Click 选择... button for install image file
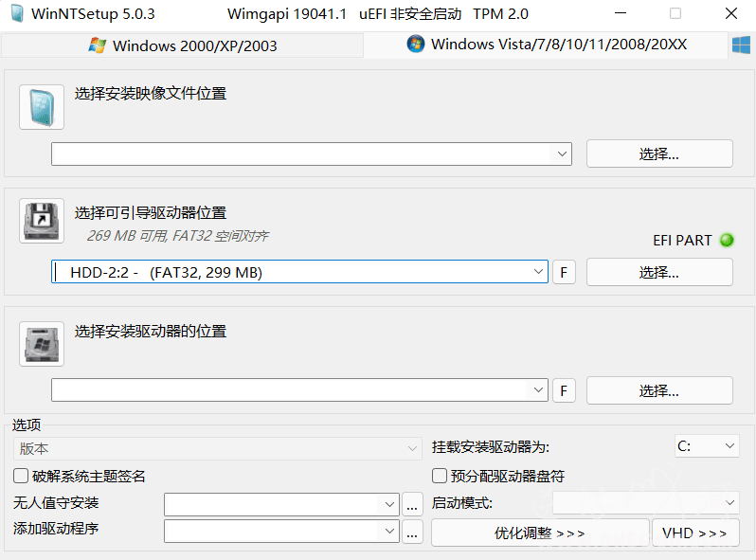The height and width of the screenshot is (560, 756). pos(659,154)
